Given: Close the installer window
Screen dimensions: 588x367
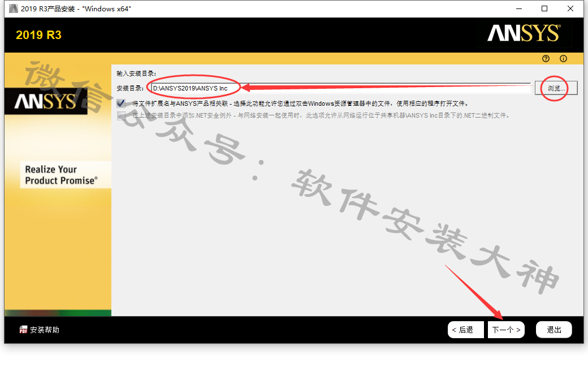Looking at the screenshot, I should coord(570,8).
